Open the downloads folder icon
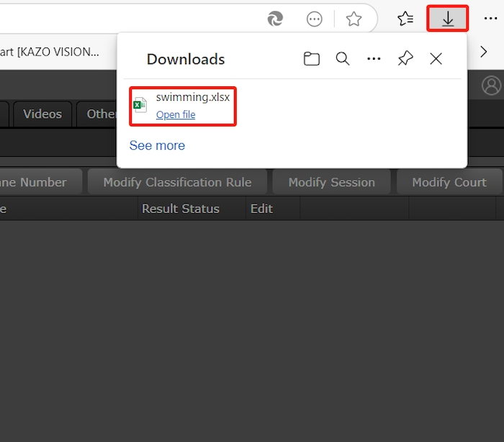Image resolution: width=504 pixels, height=442 pixels. tap(312, 59)
